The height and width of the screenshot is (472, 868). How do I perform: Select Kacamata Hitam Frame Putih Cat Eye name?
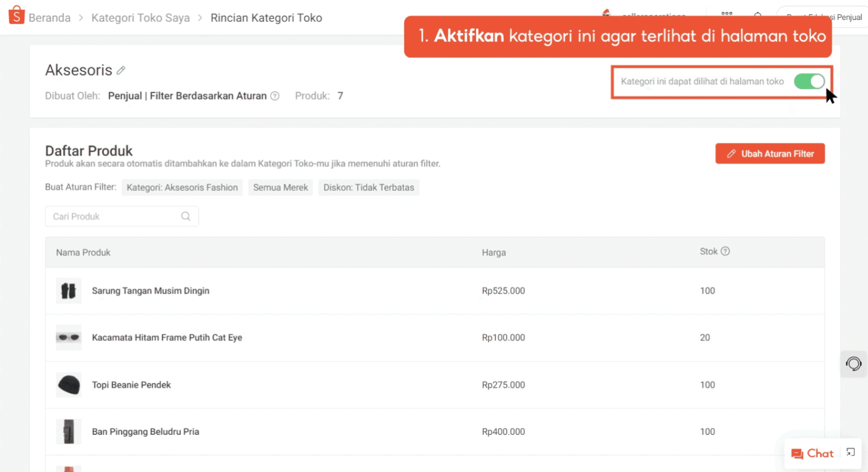(x=167, y=337)
